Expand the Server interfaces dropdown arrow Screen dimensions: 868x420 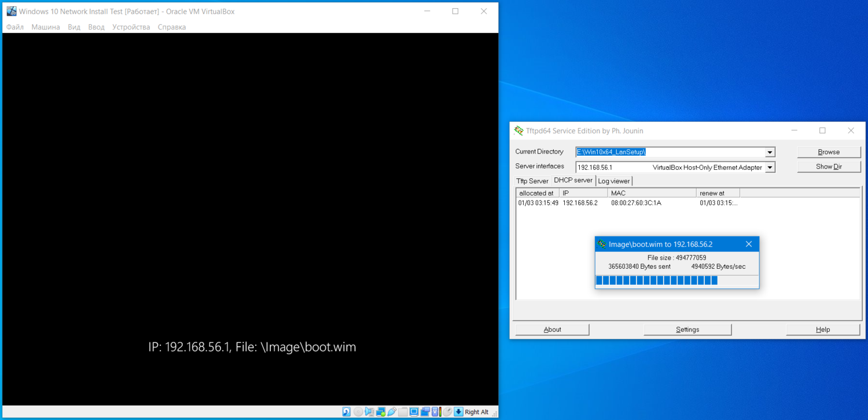click(x=770, y=167)
